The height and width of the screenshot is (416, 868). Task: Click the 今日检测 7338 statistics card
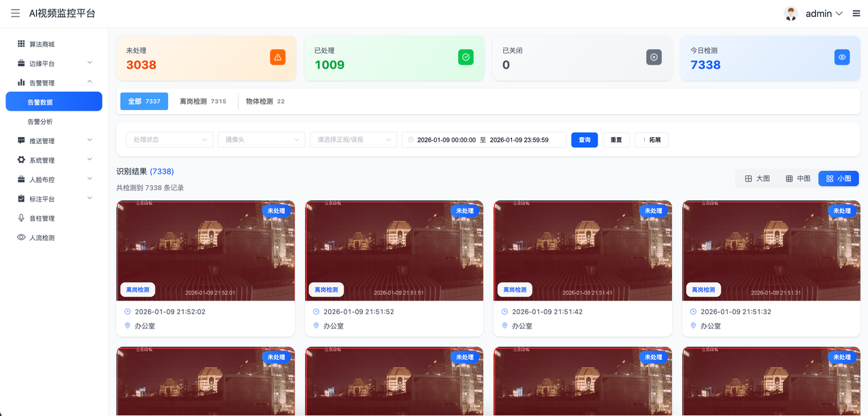(x=771, y=58)
